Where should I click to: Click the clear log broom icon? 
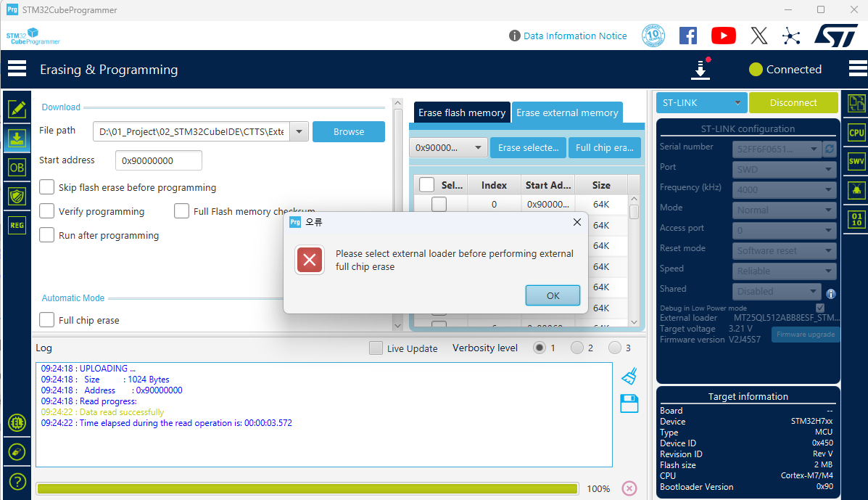pos(629,376)
